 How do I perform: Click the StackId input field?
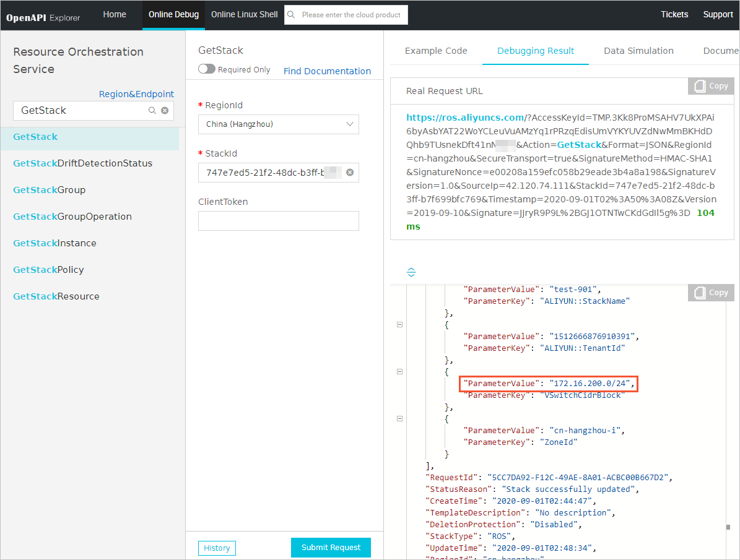pyautogui.click(x=279, y=172)
